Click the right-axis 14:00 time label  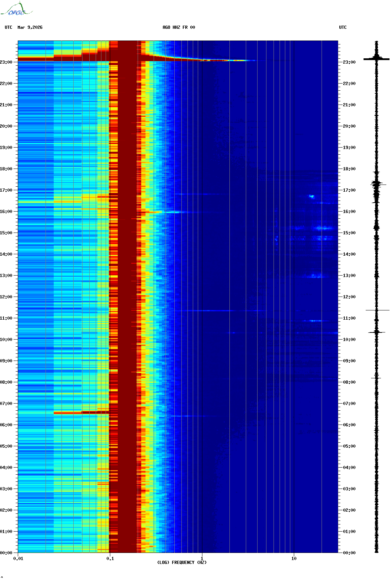tap(349, 254)
